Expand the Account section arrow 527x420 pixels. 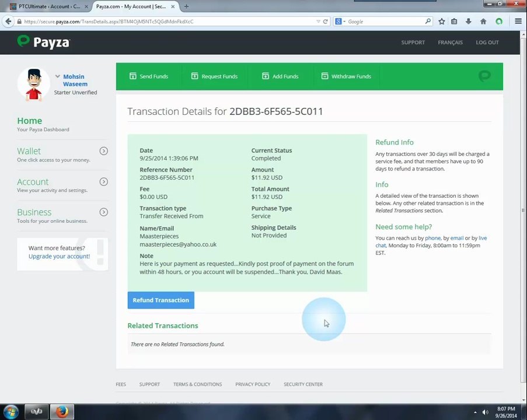[104, 182]
